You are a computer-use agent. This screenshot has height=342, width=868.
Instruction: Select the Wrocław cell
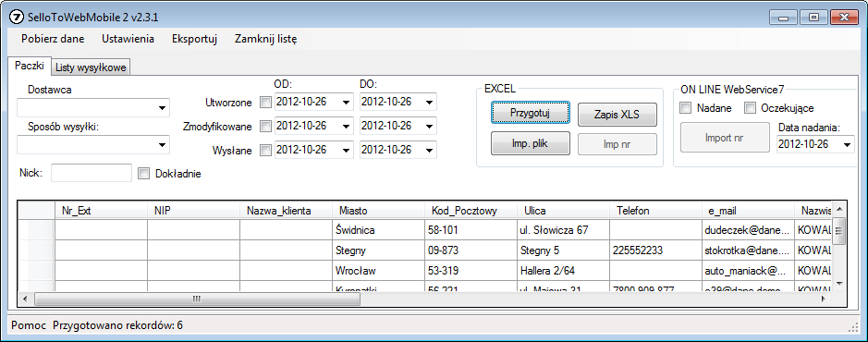point(378,271)
